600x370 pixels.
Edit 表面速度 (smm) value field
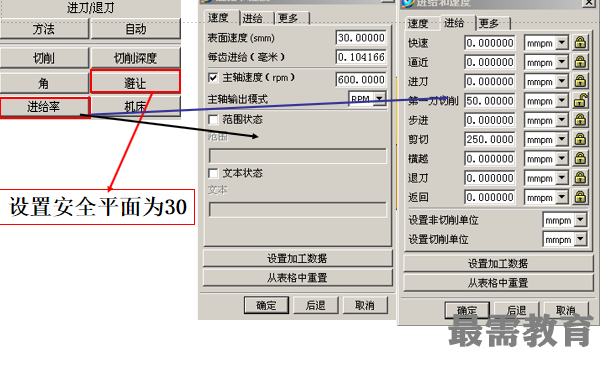click(x=361, y=37)
